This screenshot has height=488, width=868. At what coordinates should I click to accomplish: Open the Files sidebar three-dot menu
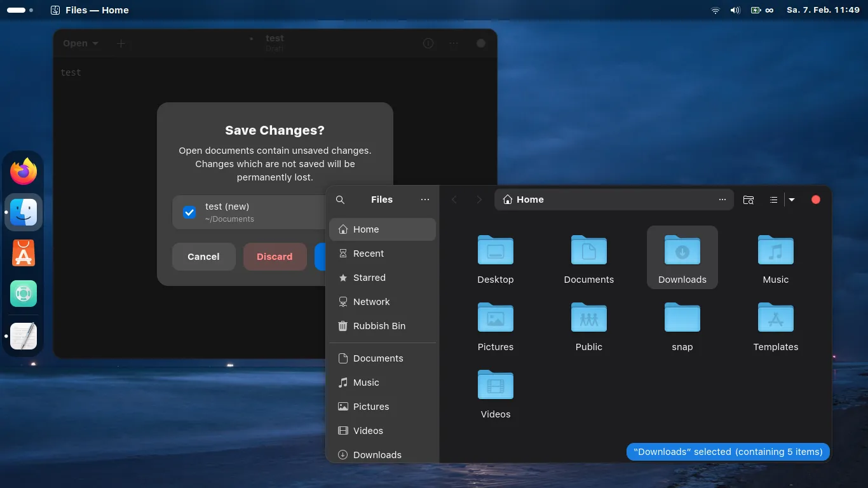(425, 200)
